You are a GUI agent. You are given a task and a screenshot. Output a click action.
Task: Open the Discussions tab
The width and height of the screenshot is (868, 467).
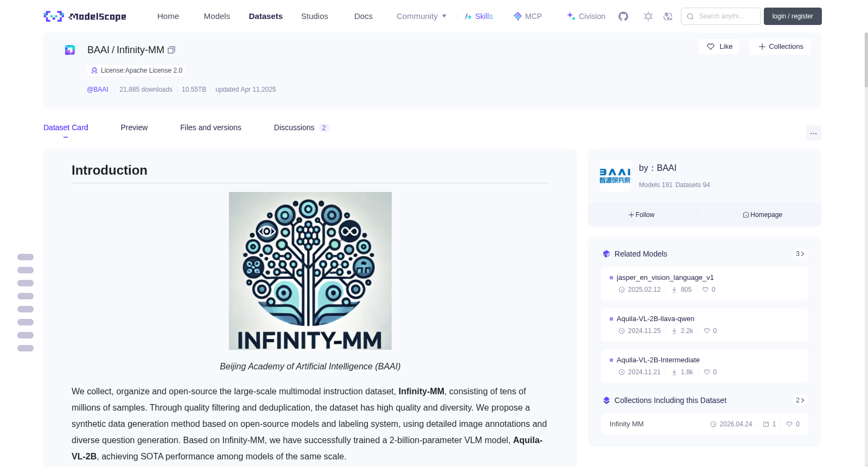pyautogui.click(x=301, y=127)
